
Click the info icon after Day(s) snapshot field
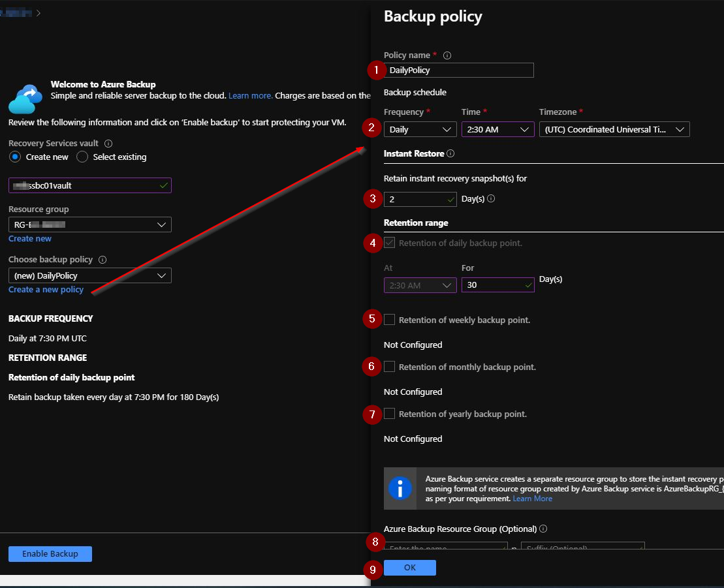(x=491, y=198)
